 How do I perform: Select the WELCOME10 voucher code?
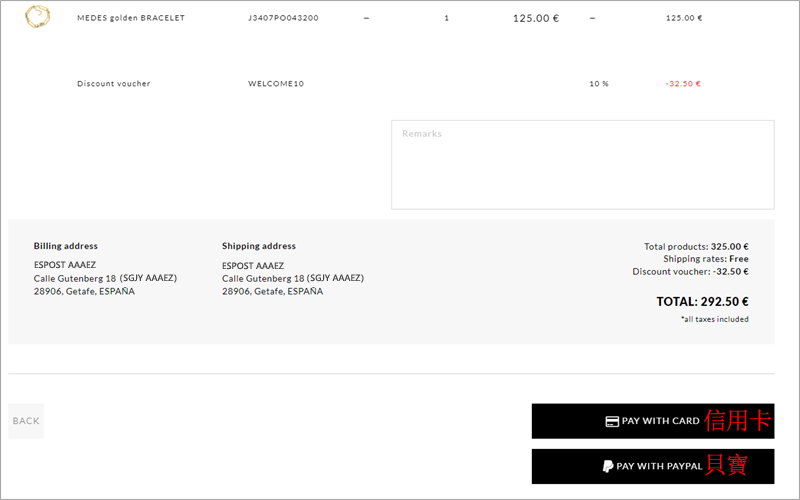coord(276,84)
